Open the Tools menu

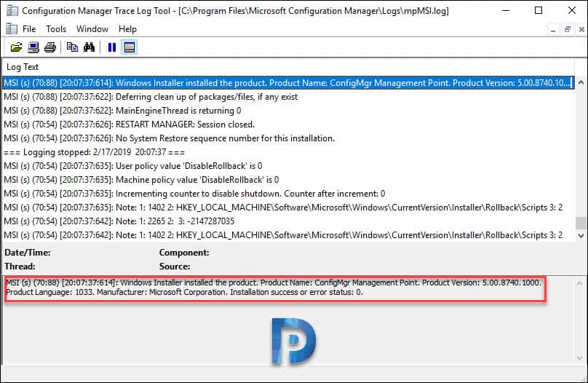[x=56, y=29]
